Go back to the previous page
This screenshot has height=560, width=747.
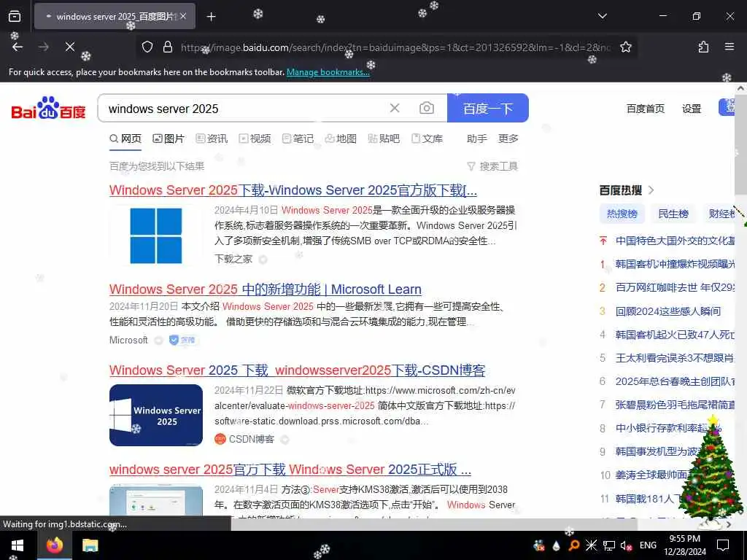click(18, 47)
